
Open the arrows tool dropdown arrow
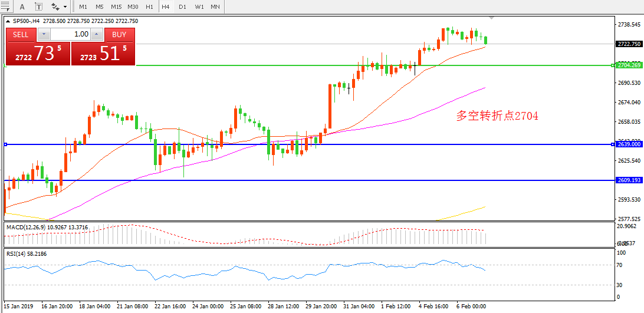65,7
